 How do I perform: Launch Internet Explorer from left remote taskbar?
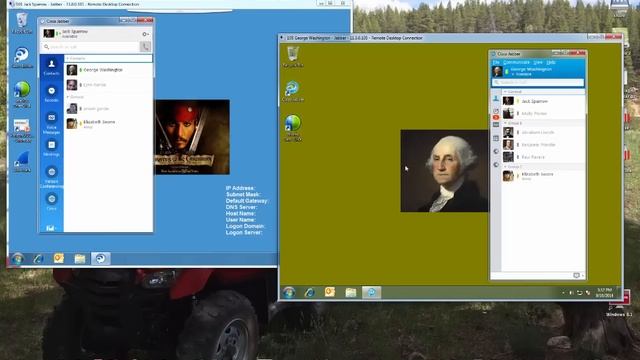click(x=38, y=259)
